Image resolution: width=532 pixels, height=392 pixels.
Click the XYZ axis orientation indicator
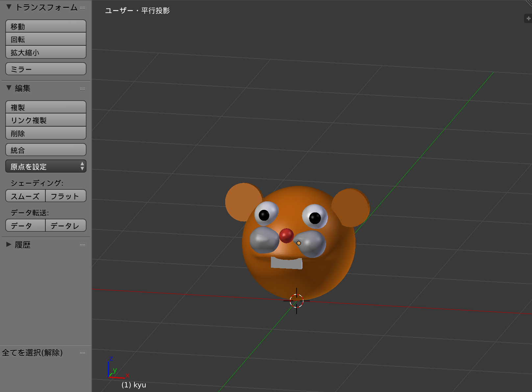(x=118, y=368)
